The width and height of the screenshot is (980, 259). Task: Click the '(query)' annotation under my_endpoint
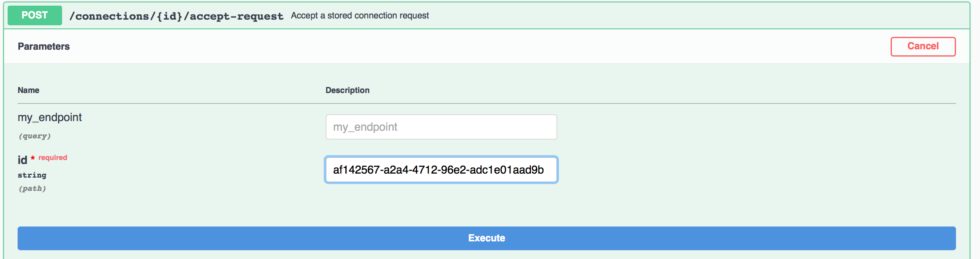34,136
